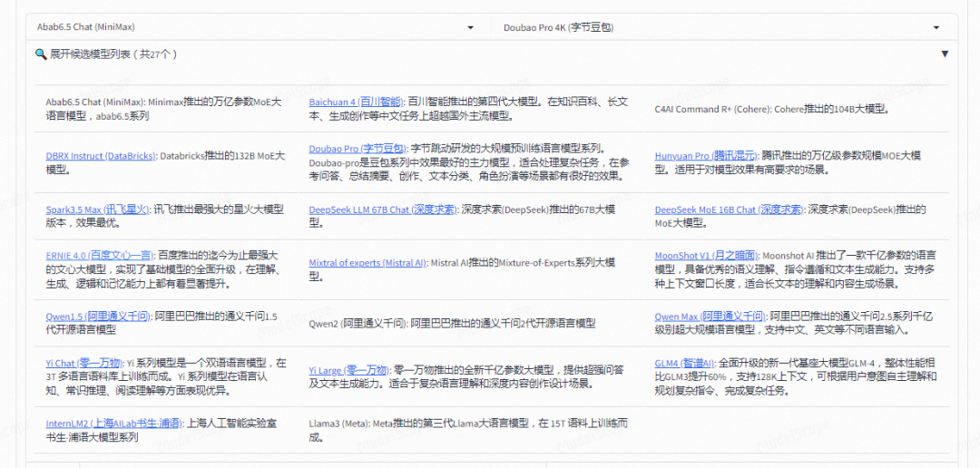Open the Yi Chat (零一万物) link

tap(84, 363)
